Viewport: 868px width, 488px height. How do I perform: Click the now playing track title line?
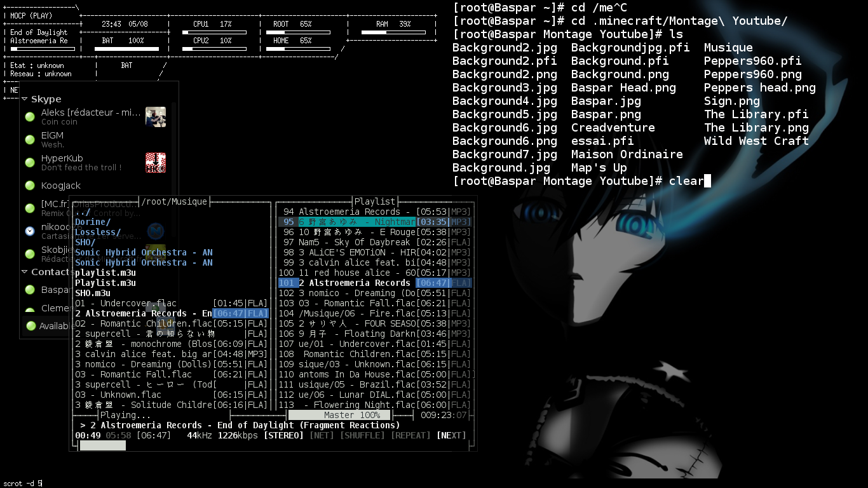pyautogui.click(x=240, y=425)
